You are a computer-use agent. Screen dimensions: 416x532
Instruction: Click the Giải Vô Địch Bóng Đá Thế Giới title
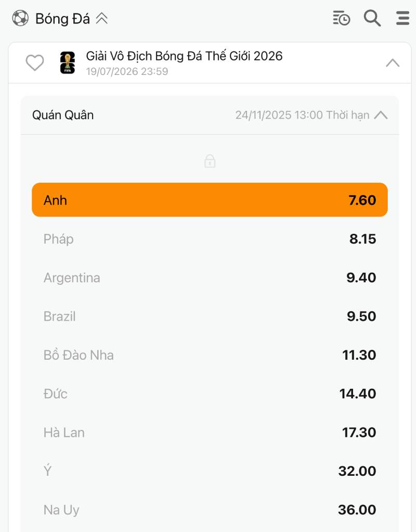pyautogui.click(x=184, y=56)
